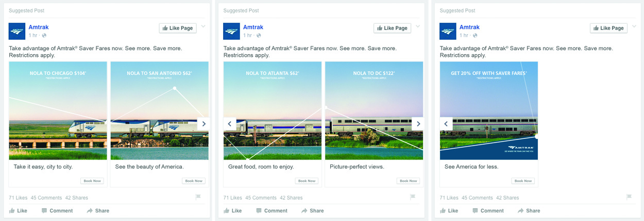Click the Amtrak logo in third post
This screenshot has height=221, width=644.
[448, 31]
